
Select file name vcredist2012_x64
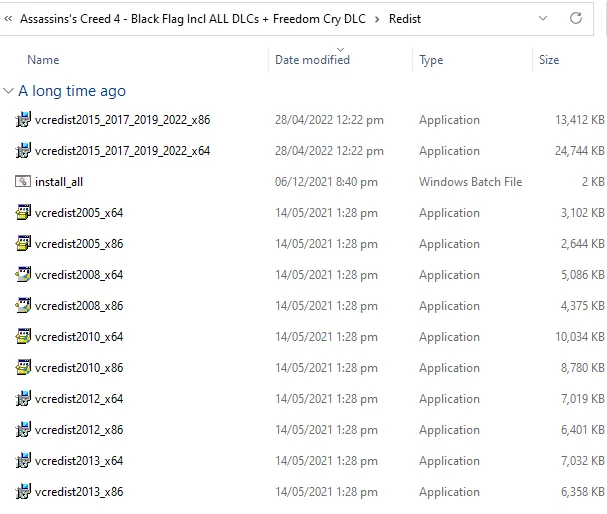79,399
